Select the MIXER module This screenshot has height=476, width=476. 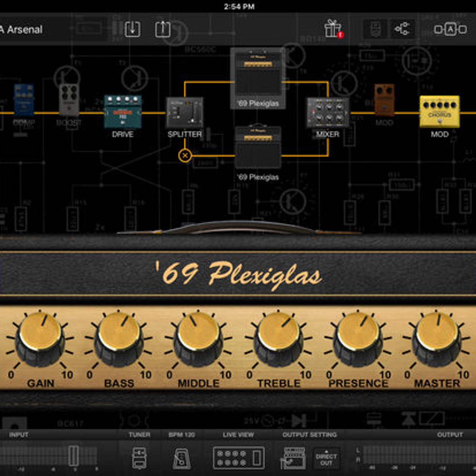[328, 113]
